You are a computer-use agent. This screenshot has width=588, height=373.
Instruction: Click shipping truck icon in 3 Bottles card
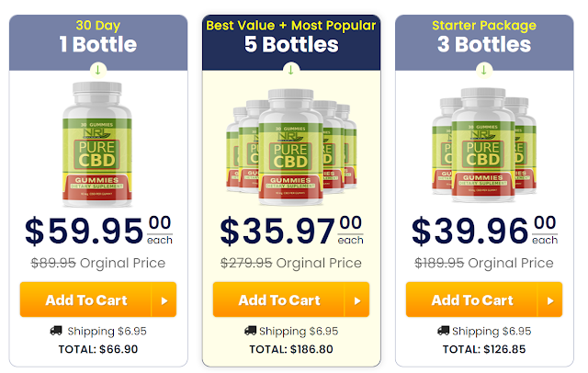443,331
